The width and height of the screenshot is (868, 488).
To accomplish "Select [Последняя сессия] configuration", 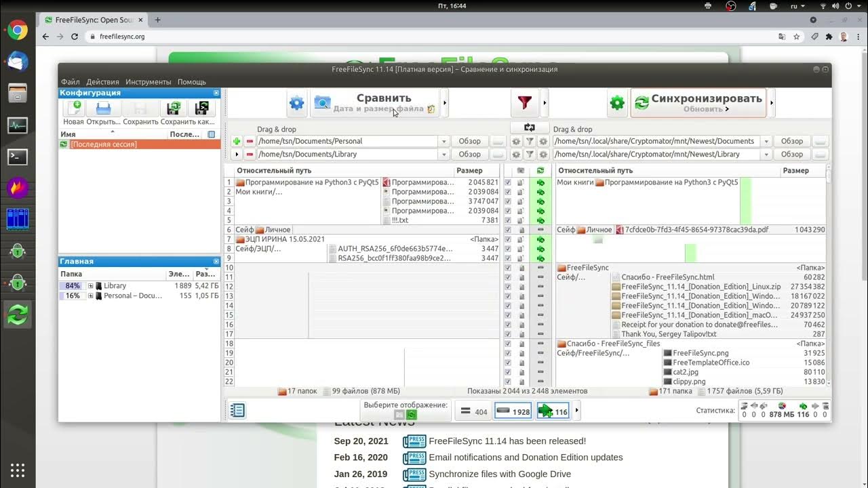I will point(140,144).
